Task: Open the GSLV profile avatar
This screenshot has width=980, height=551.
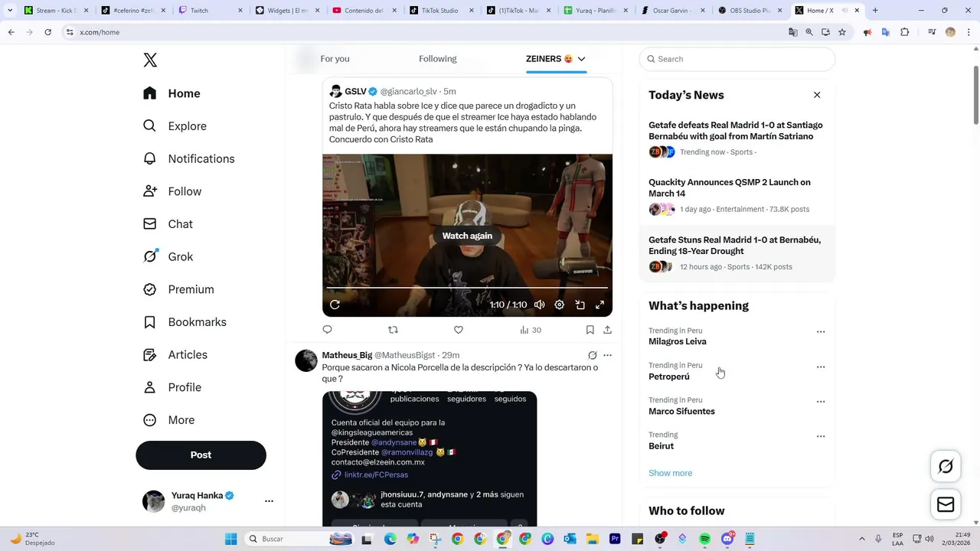Action: click(x=335, y=91)
